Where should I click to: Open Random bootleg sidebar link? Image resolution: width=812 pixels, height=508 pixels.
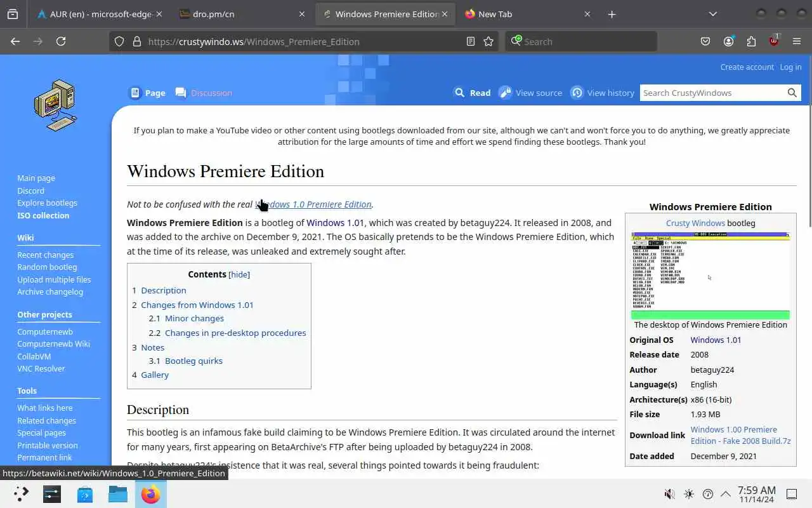47,267
